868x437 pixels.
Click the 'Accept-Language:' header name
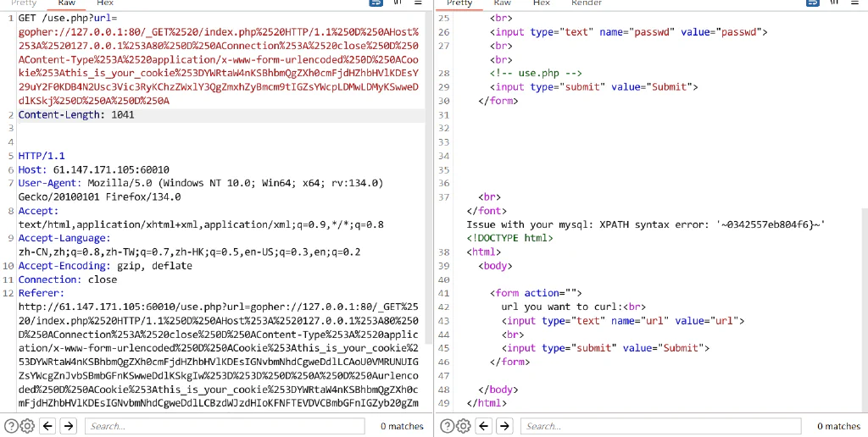(64, 239)
